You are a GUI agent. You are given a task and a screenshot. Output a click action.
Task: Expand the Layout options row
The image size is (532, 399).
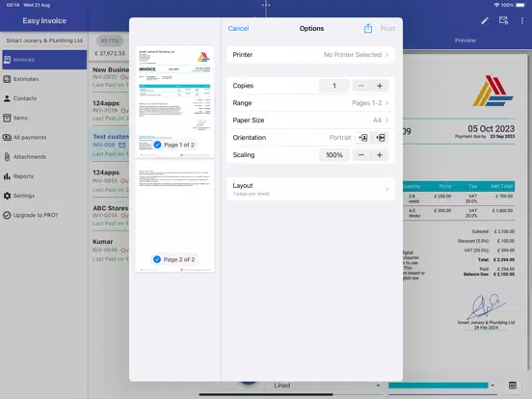[x=310, y=189]
